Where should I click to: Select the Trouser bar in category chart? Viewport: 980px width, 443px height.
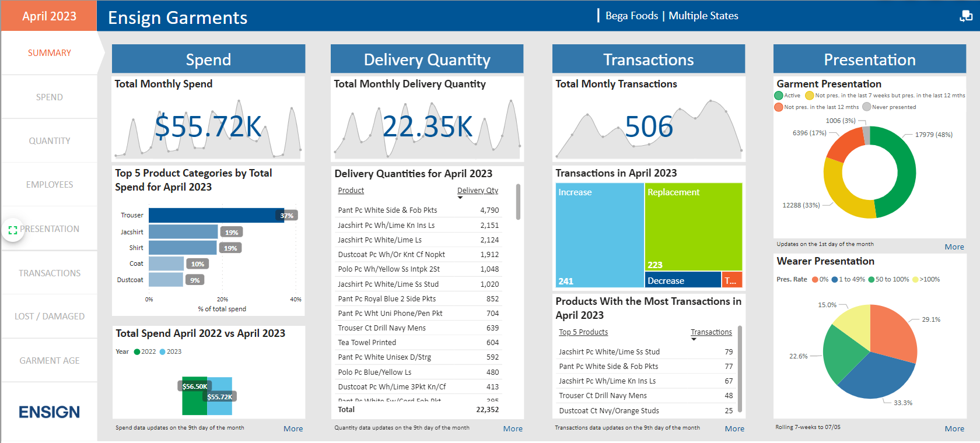(216, 215)
